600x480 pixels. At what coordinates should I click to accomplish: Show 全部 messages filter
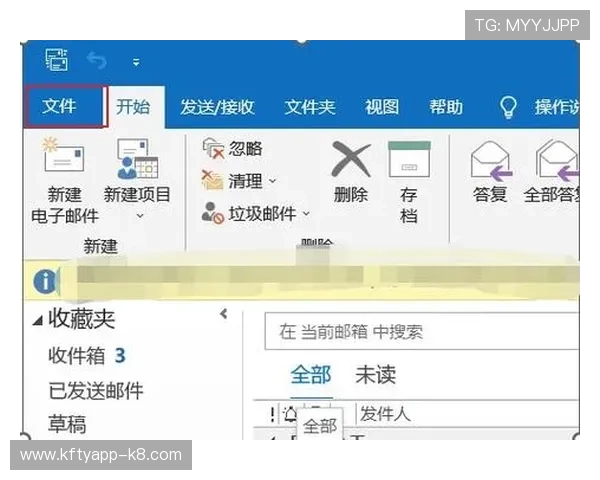[311, 374]
